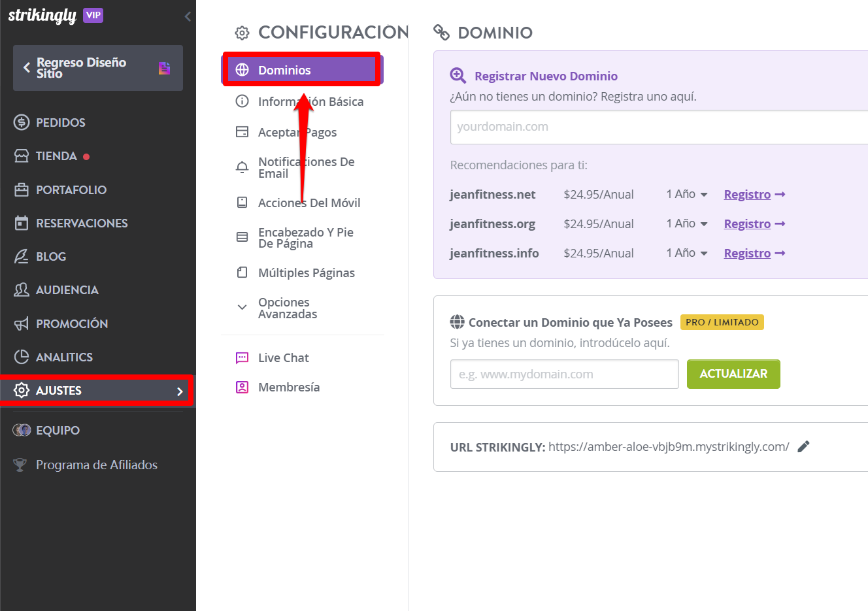Click the Audiencia people icon
The height and width of the screenshot is (611, 868).
click(22, 289)
